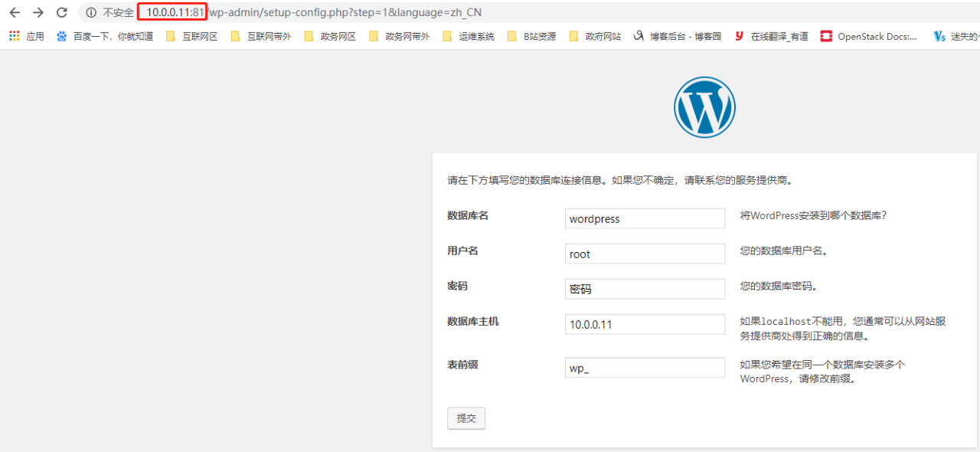This screenshot has width=980, height=452.
Task: Open the 运维系统 bookmark folder
Action: (469, 36)
